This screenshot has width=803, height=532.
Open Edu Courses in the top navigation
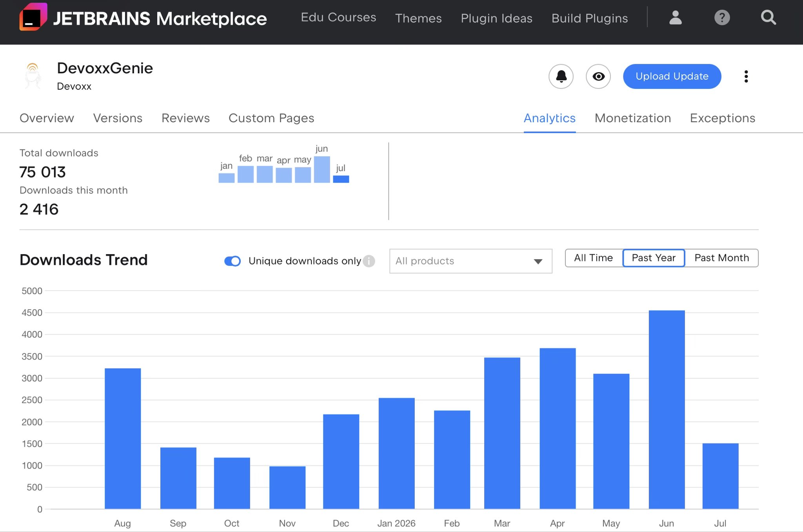tap(338, 18)
